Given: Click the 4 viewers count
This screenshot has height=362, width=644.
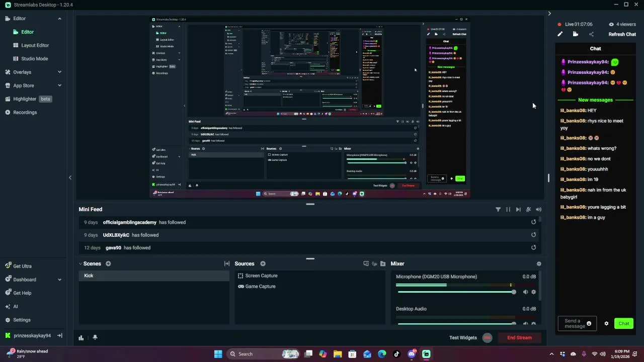Looking at the screenshot, I should point(622,24).
